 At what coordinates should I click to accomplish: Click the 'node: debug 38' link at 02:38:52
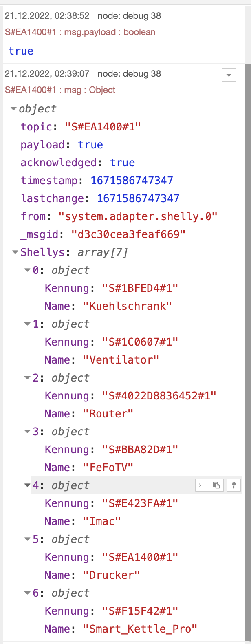coord(129,16)
